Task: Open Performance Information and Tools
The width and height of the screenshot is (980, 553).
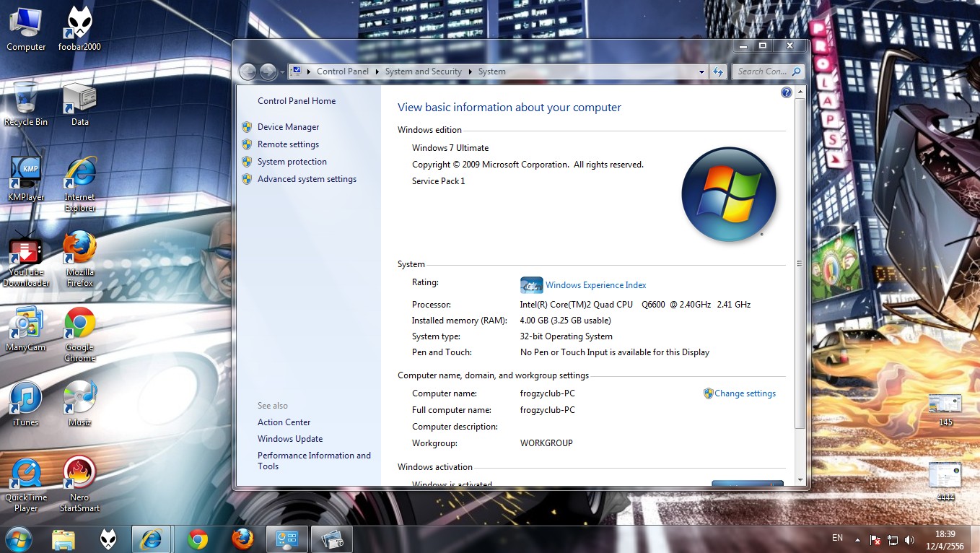Action: coord(315,461)
